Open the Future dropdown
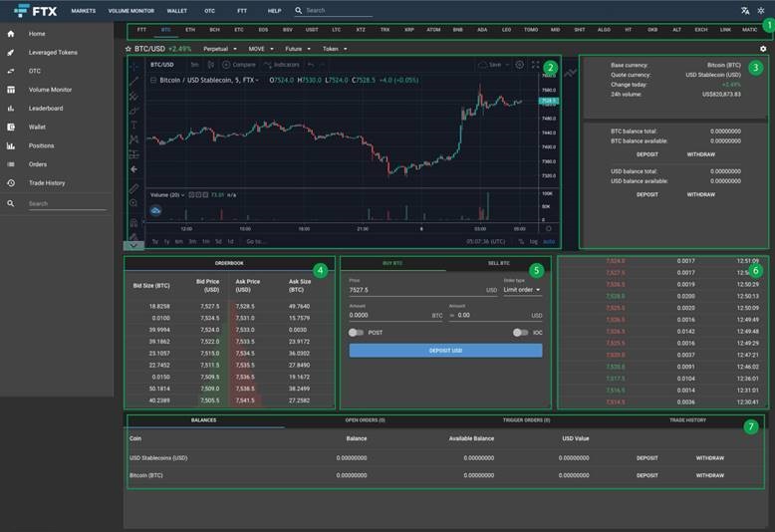This screenshot has height=532, width=775. coord(298,49)
